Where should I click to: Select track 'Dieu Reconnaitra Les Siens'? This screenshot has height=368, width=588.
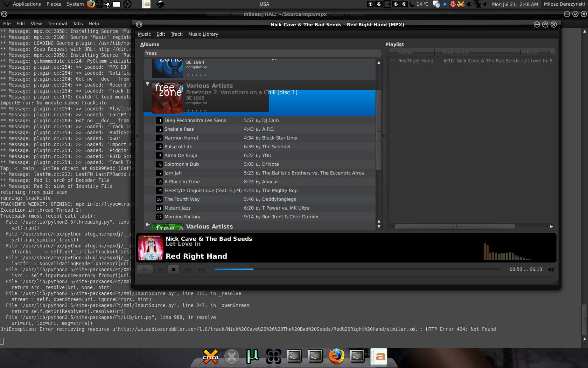259,121
